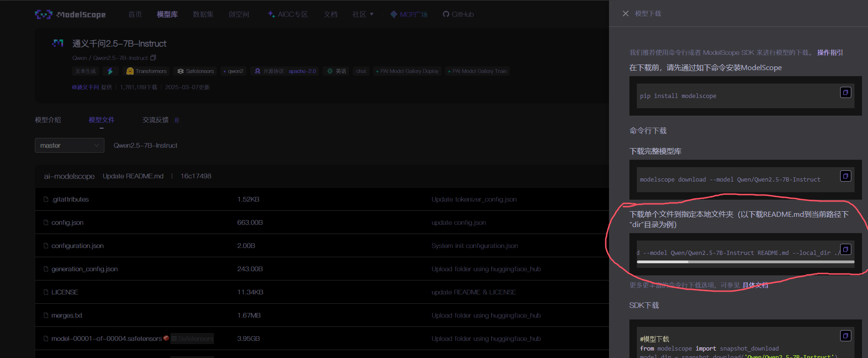Image resolution: width=868 pixels, height=358 pixels.
Task: Click the Qwen2.5-7B-Instruct path breadcrumb
Action: coord(146,145)
